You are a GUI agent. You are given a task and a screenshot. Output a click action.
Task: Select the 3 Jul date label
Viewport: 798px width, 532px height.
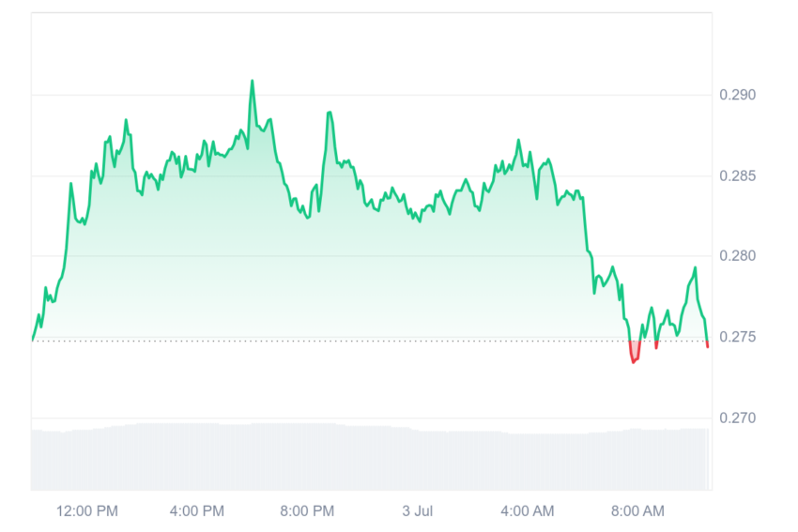tap(418, 511)
